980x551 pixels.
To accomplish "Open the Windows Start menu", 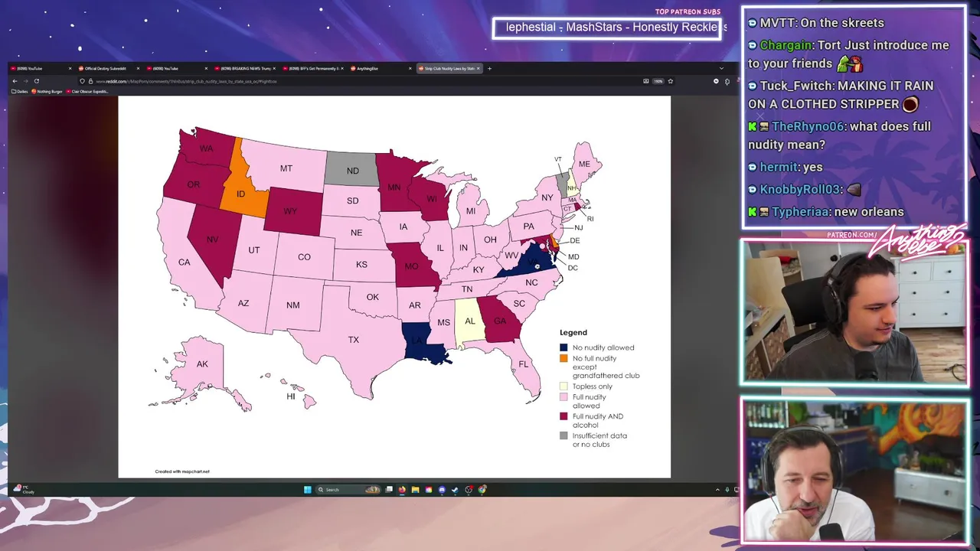I will [307, 490].
